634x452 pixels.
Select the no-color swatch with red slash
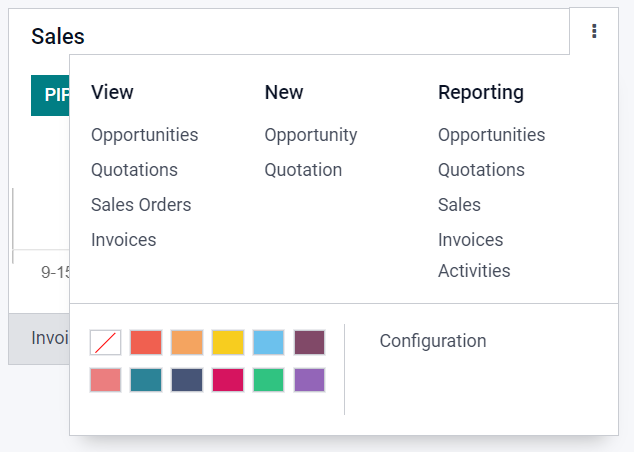105,343
